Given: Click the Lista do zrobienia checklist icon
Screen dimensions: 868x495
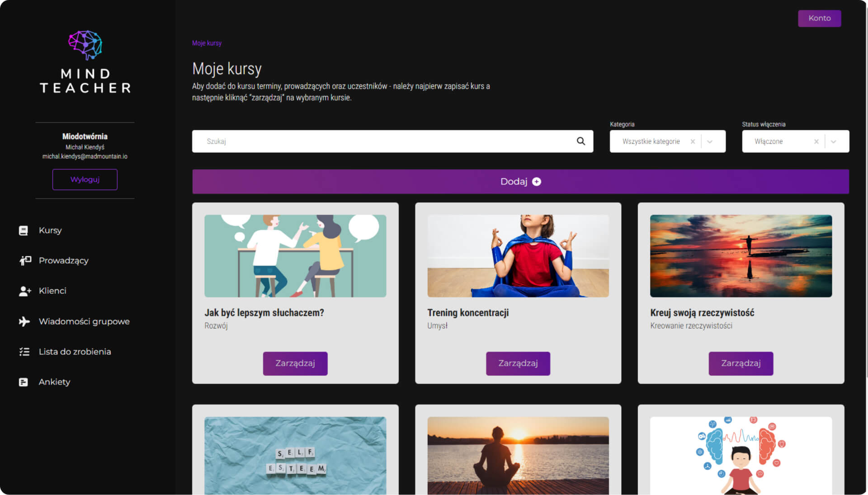Looking at the screenshot, I should click(x=24, y=352).
